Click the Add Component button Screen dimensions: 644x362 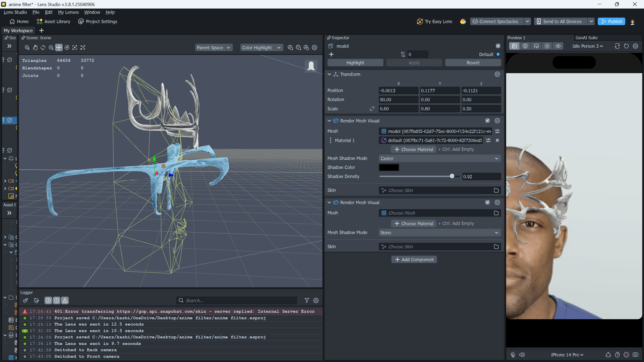pos(414,259)
